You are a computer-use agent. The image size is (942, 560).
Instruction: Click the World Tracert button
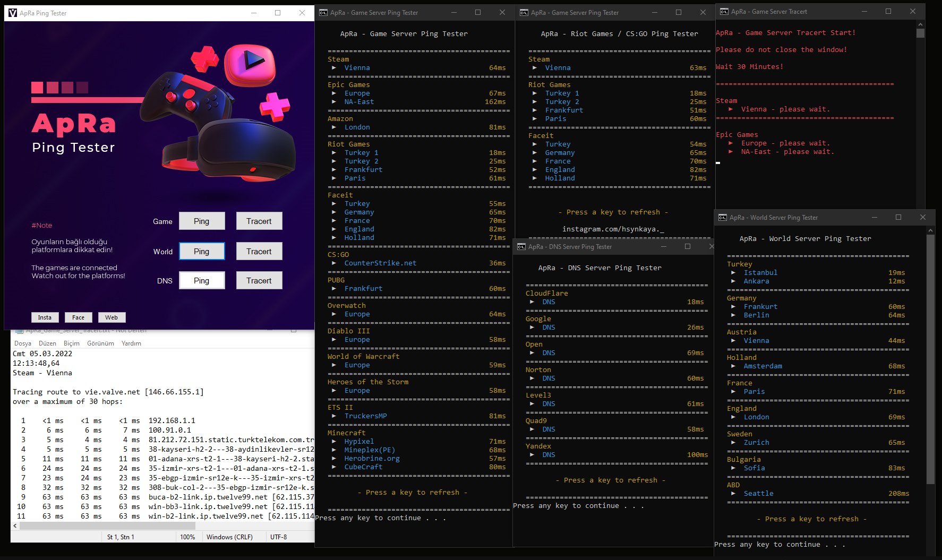259,252
